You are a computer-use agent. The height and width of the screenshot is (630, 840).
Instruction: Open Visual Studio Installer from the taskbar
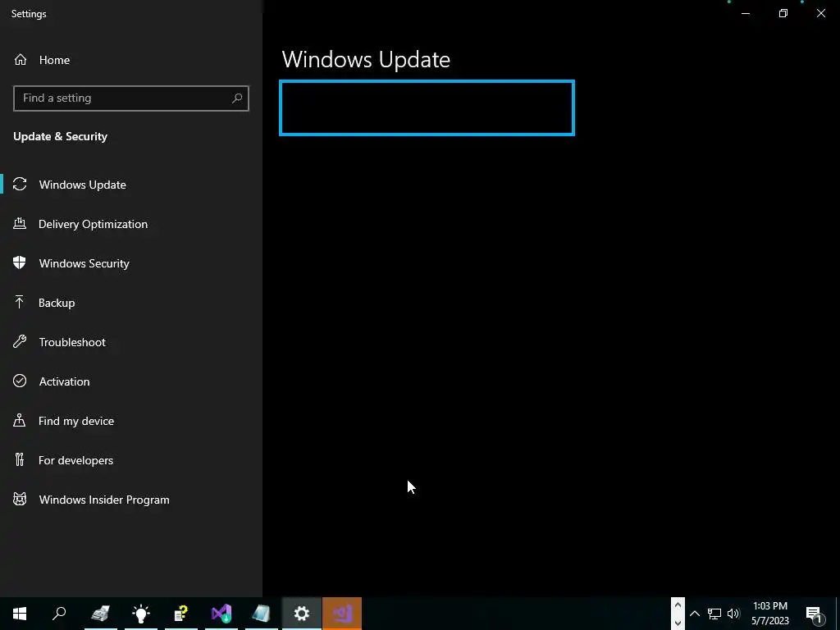(x=221, y=614)
